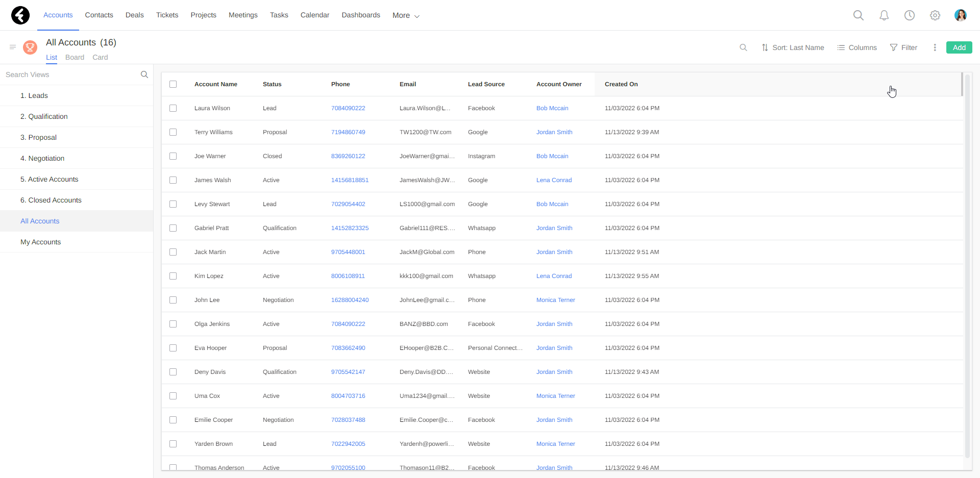The image size is (980, 478).
Task: Open the Meetings tab
Action: coord(243,15)
